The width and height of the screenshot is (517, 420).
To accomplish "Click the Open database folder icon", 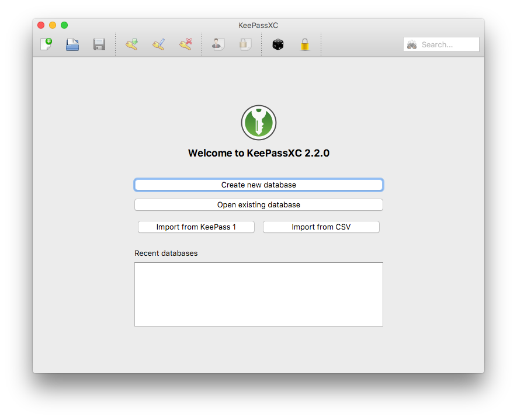I will (x=72, y=44).
